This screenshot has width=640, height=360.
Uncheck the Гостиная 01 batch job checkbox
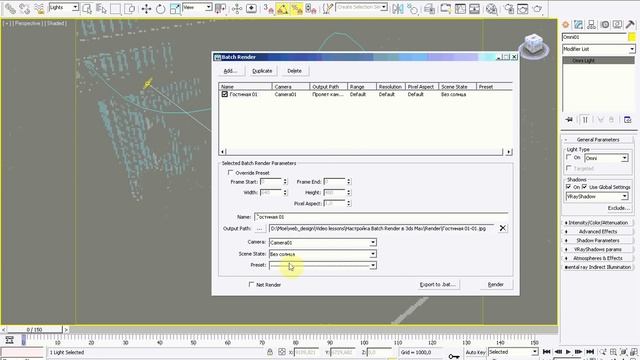click(x=224, y=94)
